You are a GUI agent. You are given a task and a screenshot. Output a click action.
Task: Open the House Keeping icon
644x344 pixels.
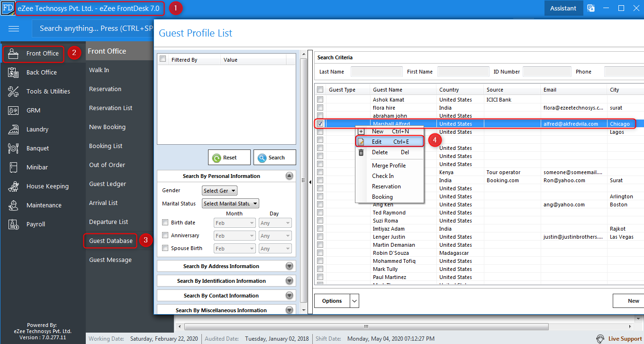click(13, 186)
